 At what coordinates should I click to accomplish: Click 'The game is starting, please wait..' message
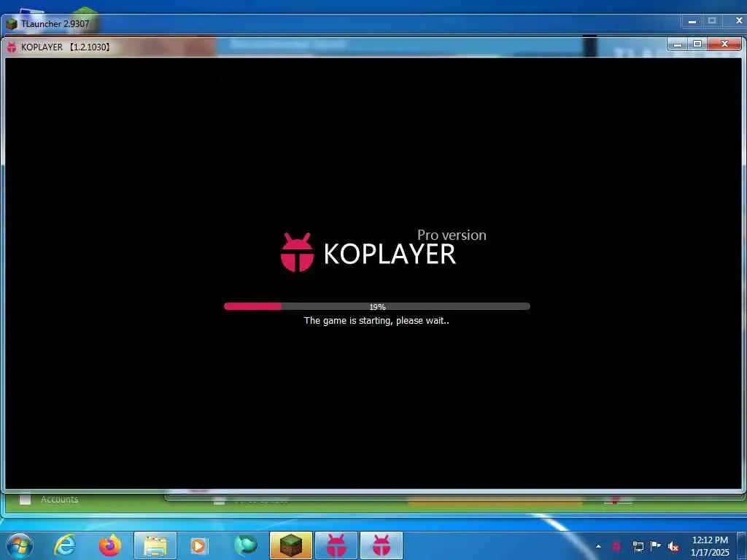(x=376, y=321)
